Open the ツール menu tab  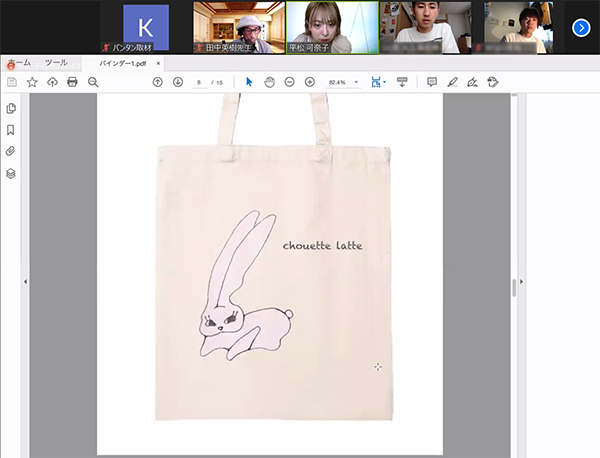click(56, 63)
